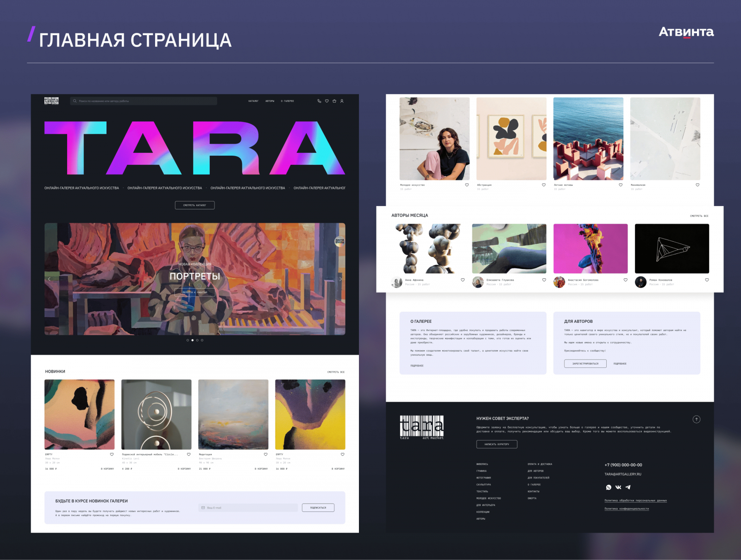Open the Telegram icon in the footer
This screenshot has height=560, width=741.
pyautogui.click(x=628, y=487)
